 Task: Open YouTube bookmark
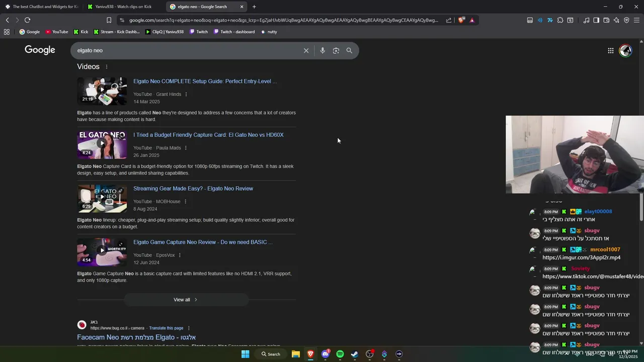pos(56,32)
